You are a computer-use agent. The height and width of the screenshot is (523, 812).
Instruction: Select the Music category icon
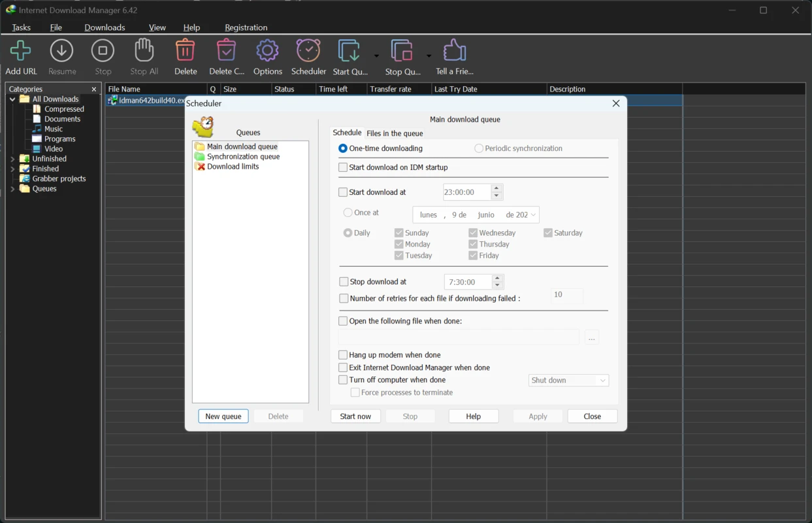click(37, 129)
